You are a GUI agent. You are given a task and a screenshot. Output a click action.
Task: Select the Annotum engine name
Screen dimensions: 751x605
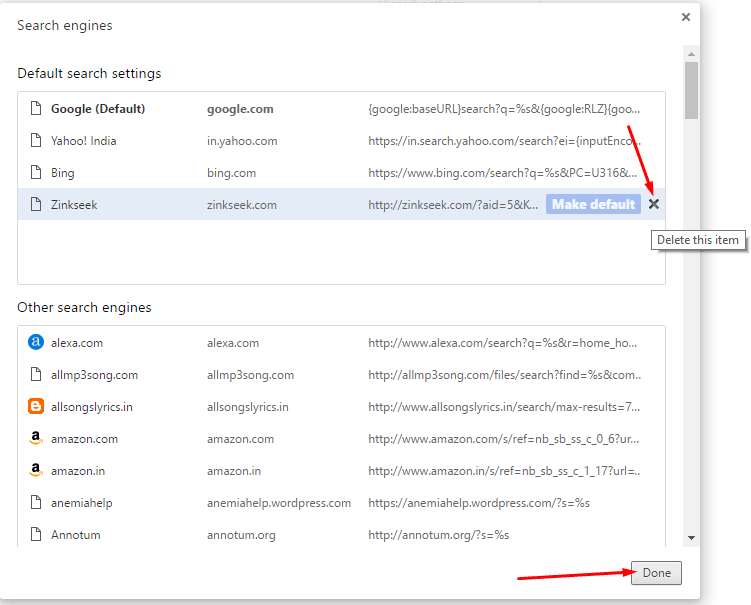coord(76,535)
